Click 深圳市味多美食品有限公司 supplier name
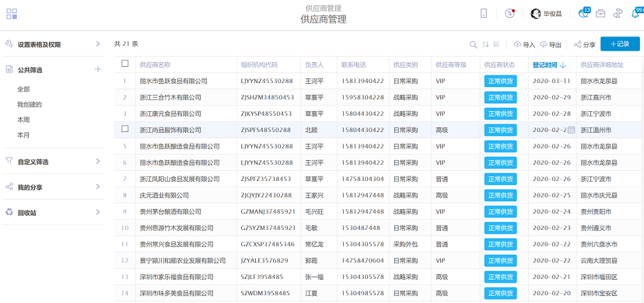644x303 pixels. pos(177,294)
